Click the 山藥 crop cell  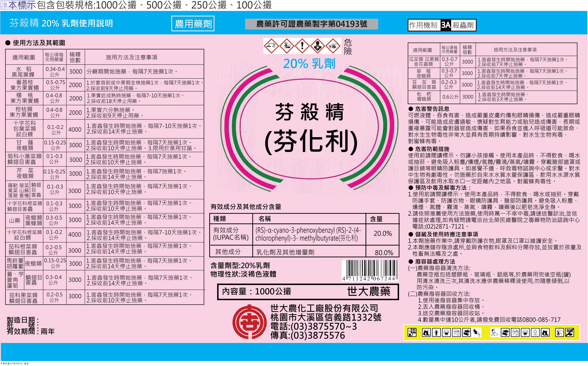click(x=15, y=220)
